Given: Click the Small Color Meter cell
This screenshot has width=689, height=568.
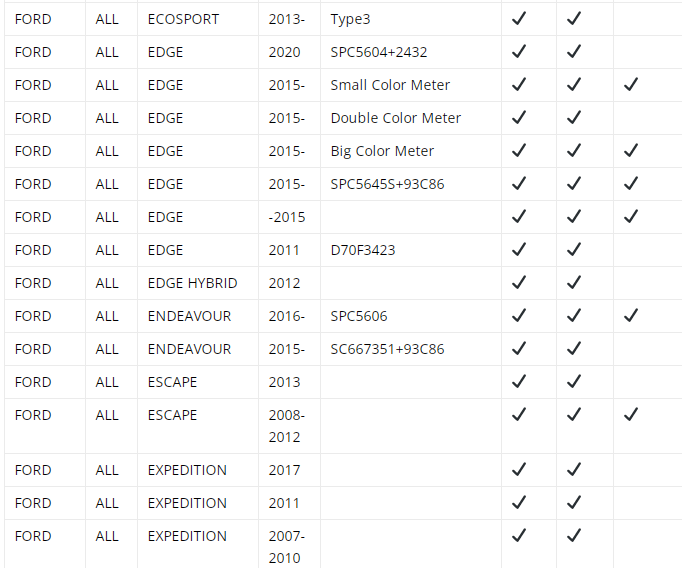Looking at the screenshot, I should tap(411, 85).
